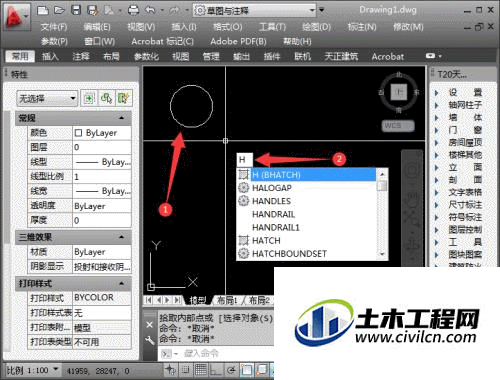Click the Quick Select icon in Properties panel
Screen dimensions: 500x380
124,99
